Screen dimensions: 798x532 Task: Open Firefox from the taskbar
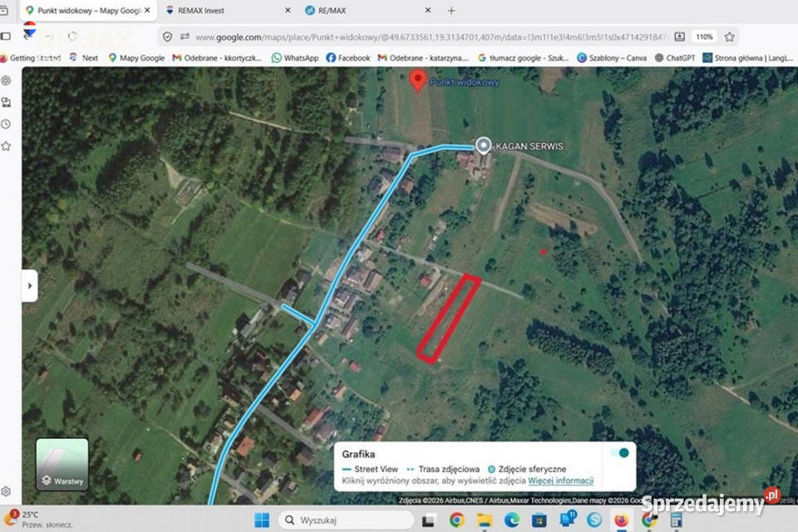622,520
